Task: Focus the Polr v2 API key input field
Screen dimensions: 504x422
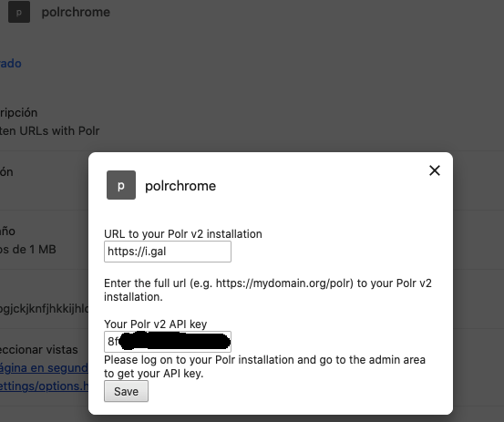Action: 168,342
